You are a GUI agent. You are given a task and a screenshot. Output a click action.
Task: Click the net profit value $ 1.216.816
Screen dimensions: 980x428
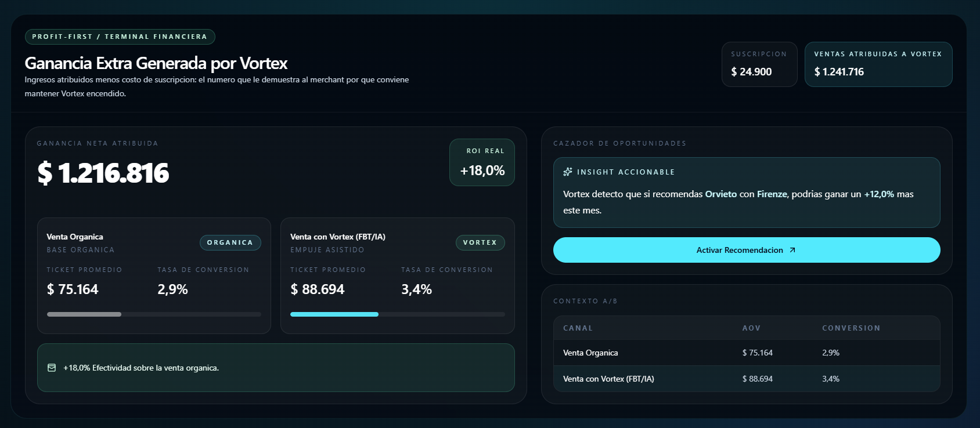click(x=103, y=173)
